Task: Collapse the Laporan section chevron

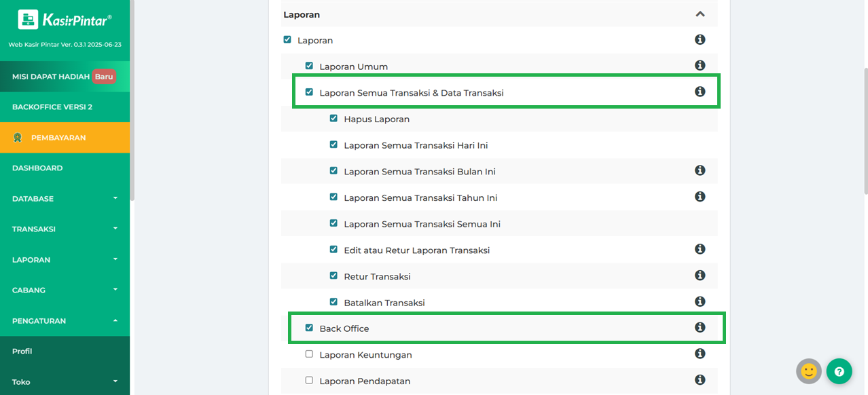Action: point(700,14)
